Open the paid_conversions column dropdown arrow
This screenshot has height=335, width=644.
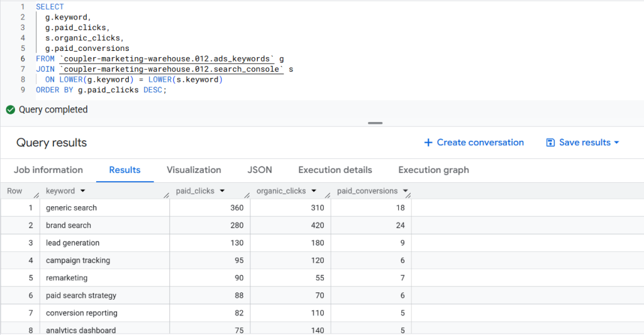[406, 191]
